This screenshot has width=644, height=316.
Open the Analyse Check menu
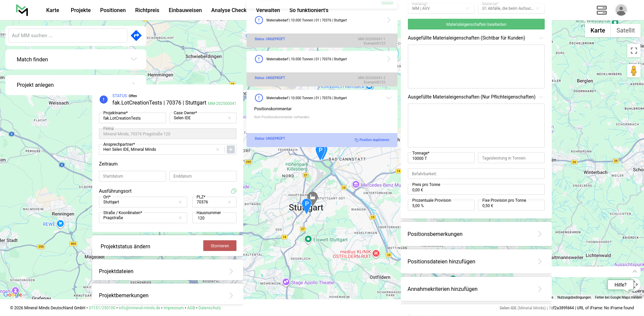click(229, 10)
